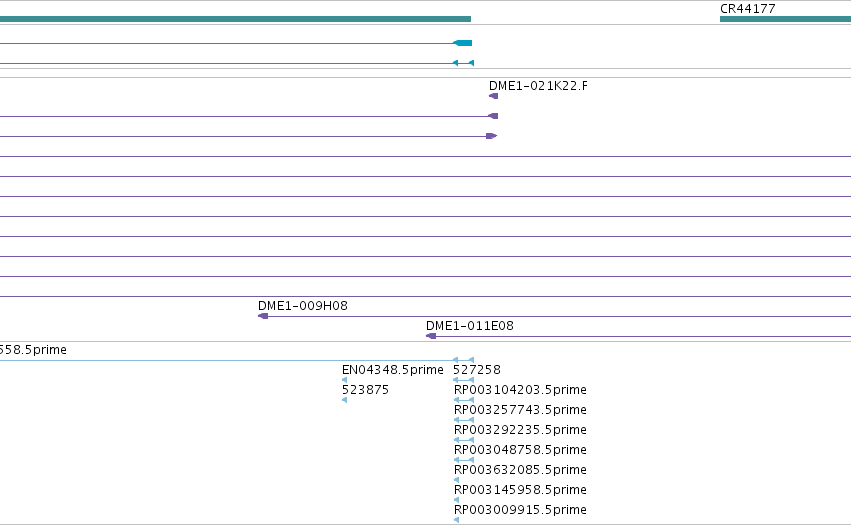Select the DME1-011E08 label
The height and width of the screenshot is (525, 851).
coord(469,326)
